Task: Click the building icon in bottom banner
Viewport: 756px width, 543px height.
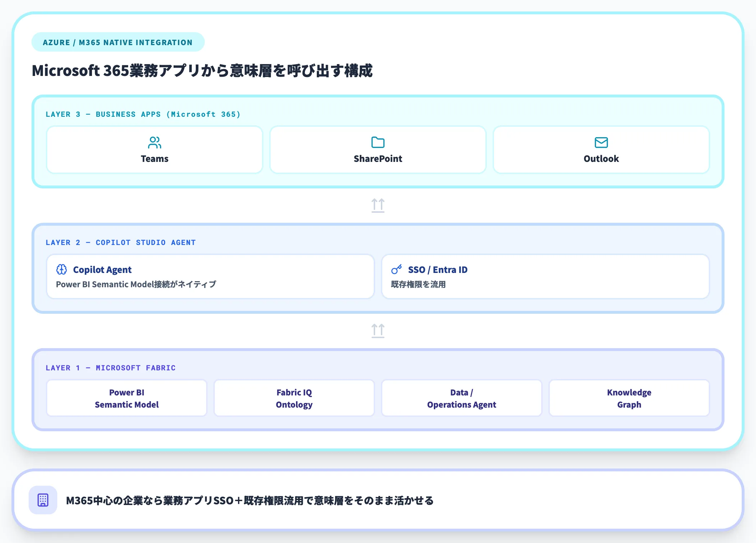Action: 43,500
